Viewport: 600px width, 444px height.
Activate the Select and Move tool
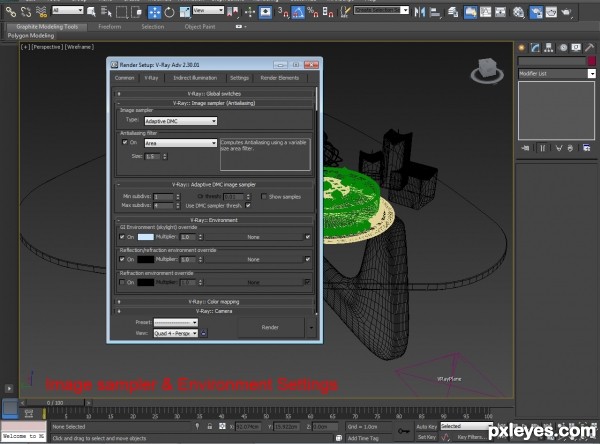(x=155, y=12)
